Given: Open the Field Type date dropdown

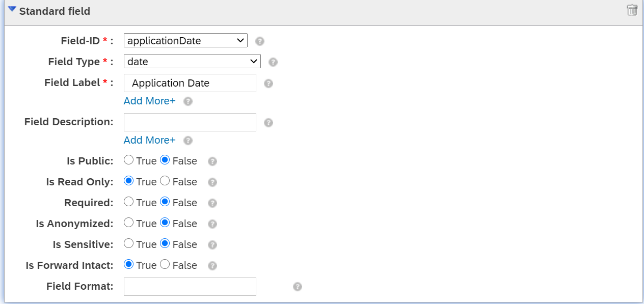Looking at the screenshot, I should click(x=192, y=61).
